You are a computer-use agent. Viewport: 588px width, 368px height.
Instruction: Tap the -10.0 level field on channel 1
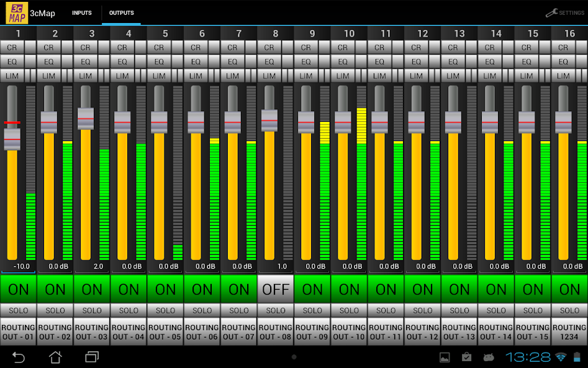pos(19,266)
